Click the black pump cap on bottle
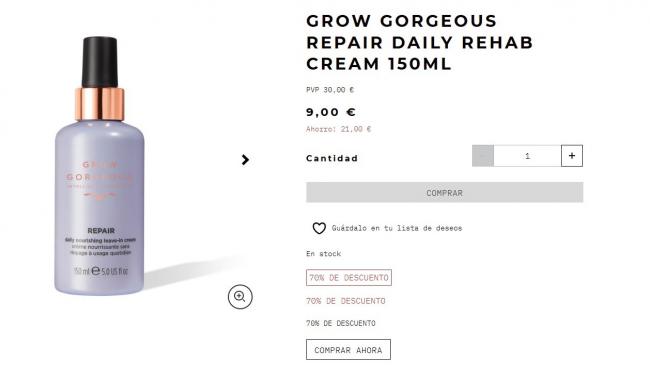 99,62
